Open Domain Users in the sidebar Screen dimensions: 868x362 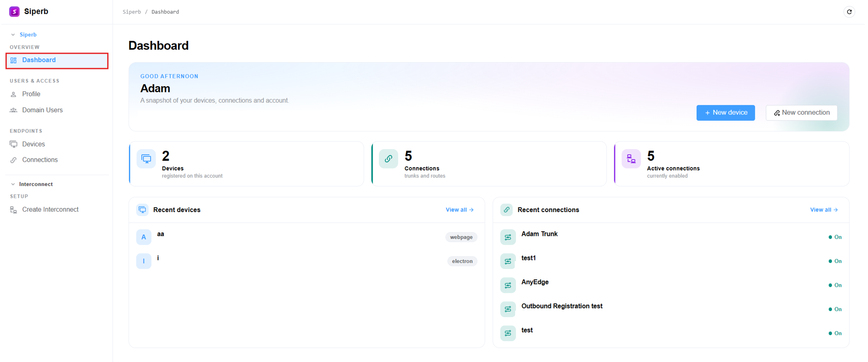tap(57, 110)
